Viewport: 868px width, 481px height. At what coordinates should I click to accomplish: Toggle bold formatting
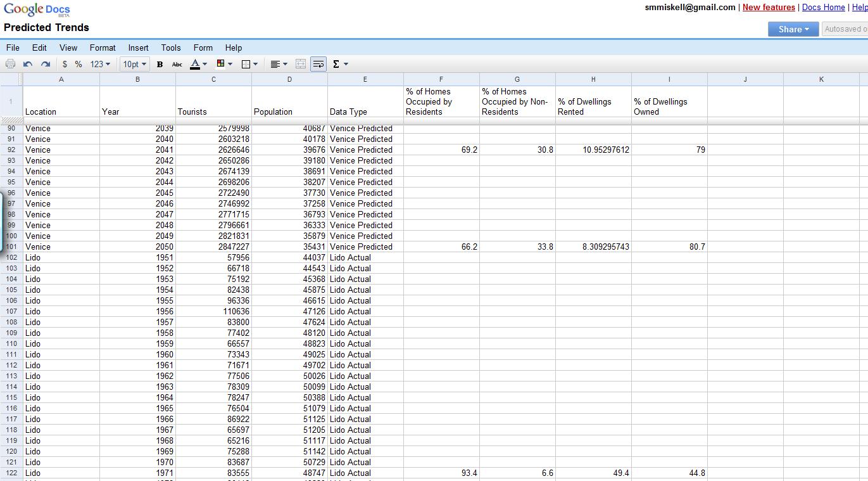click(x=160, y=64)
